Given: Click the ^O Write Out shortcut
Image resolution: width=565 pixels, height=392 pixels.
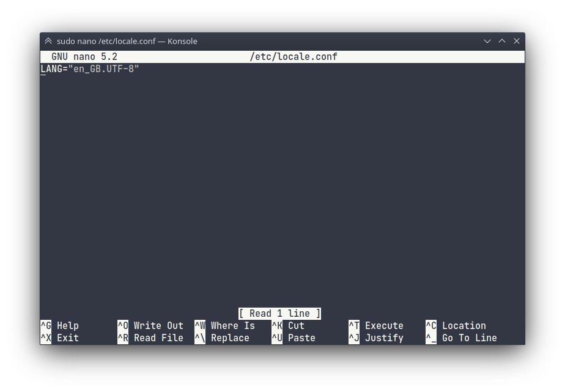Looking at the screenshot, I should 150,326.
